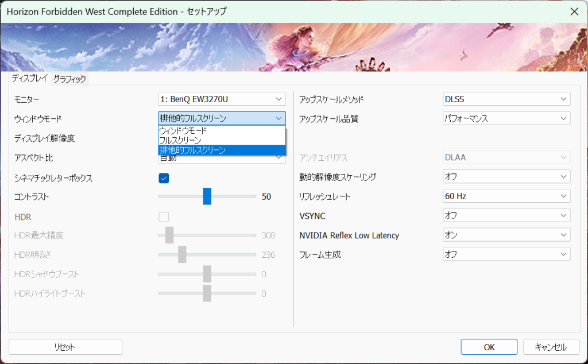Open the リフレッシュレート 60 Hz dropdown
This screenshot has width=588, height=364.
tap(506, 196)
